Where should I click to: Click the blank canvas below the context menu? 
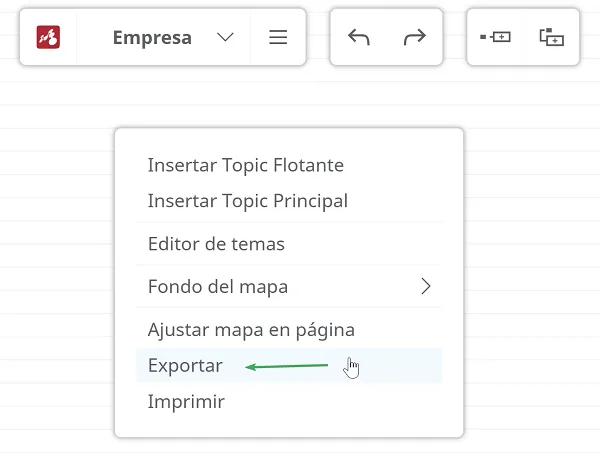click(289, 448)
